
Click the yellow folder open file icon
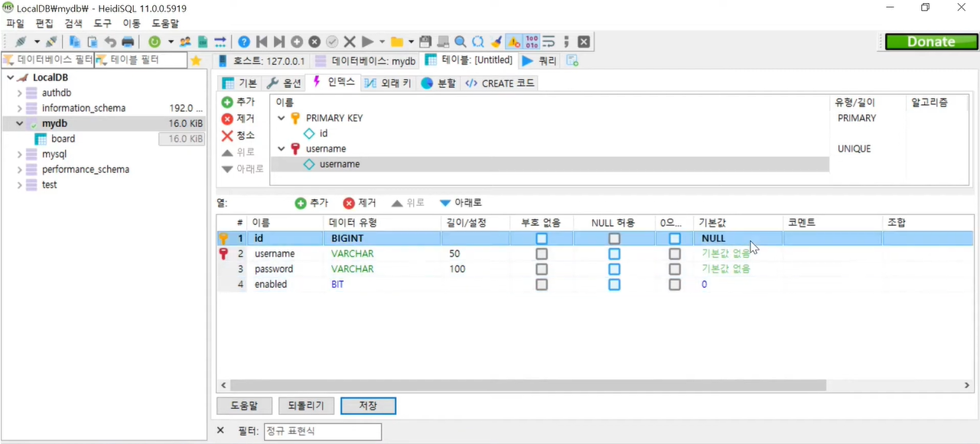pyautogui.click(x=396, y=41)
